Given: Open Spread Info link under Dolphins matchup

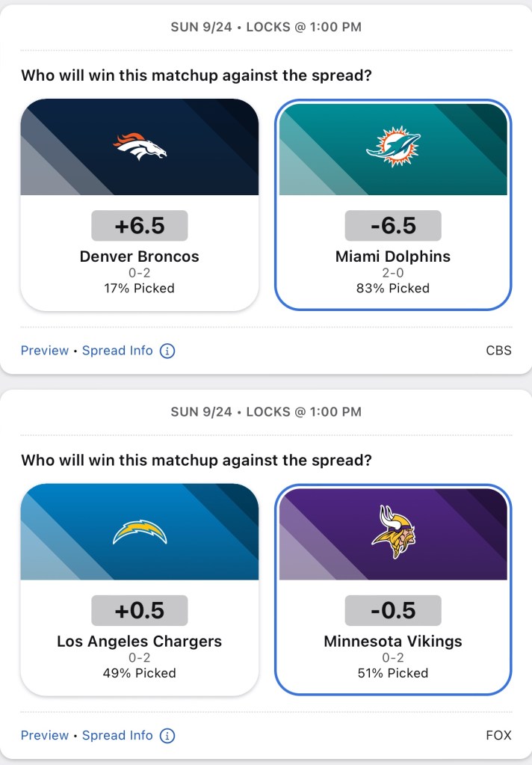Looking at the screenshot, I should 117,351.
